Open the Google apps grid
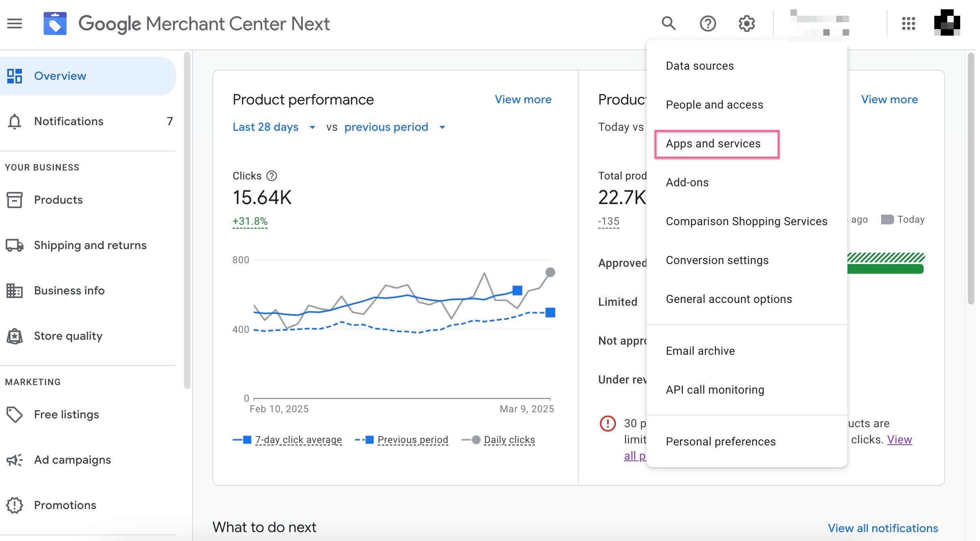 coord(909,23)
